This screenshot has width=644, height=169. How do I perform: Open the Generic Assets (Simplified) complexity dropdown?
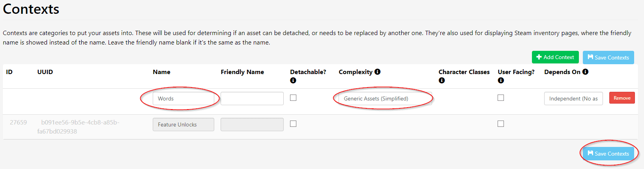click(385, 98)
